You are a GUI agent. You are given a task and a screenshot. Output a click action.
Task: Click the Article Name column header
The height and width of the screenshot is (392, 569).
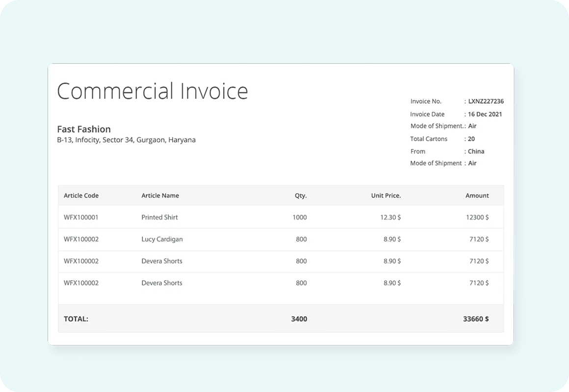click(x=160, y=196)
